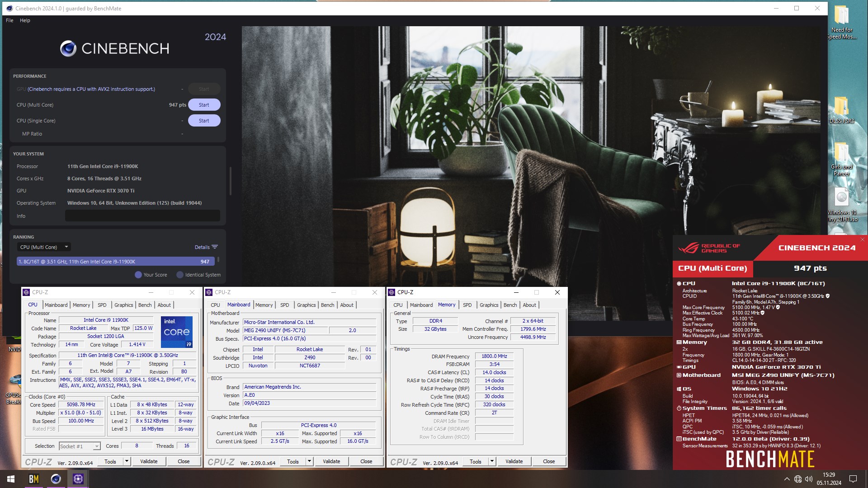868x488 pixels.
Task: Select CPU tab in Memory CPU-Z window
Action: 398,305
